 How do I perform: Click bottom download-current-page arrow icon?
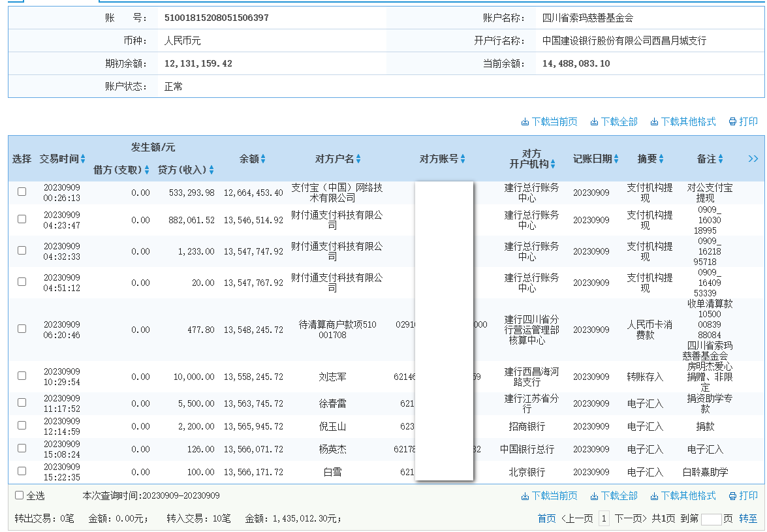pos(525,496)
